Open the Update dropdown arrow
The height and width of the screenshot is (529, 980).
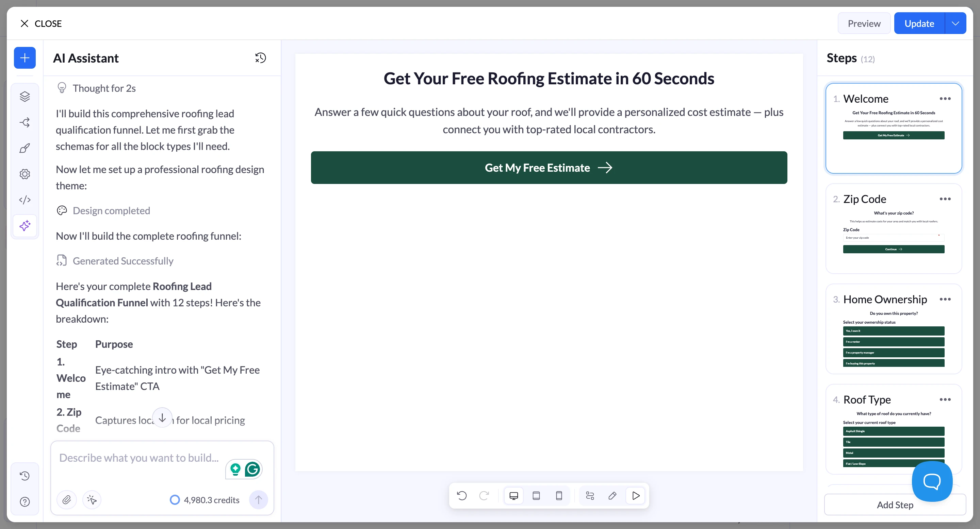pyautogui.click(x=955, y=23)
